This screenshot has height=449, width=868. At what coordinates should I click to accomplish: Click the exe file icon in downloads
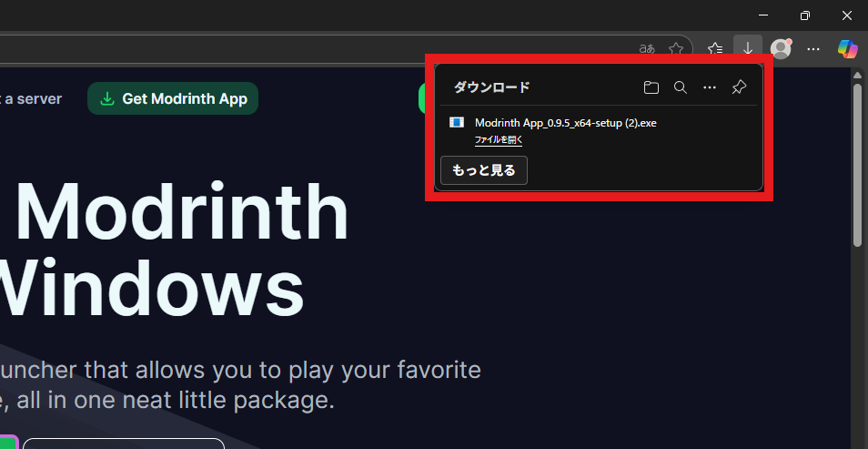tap(456, 123)
